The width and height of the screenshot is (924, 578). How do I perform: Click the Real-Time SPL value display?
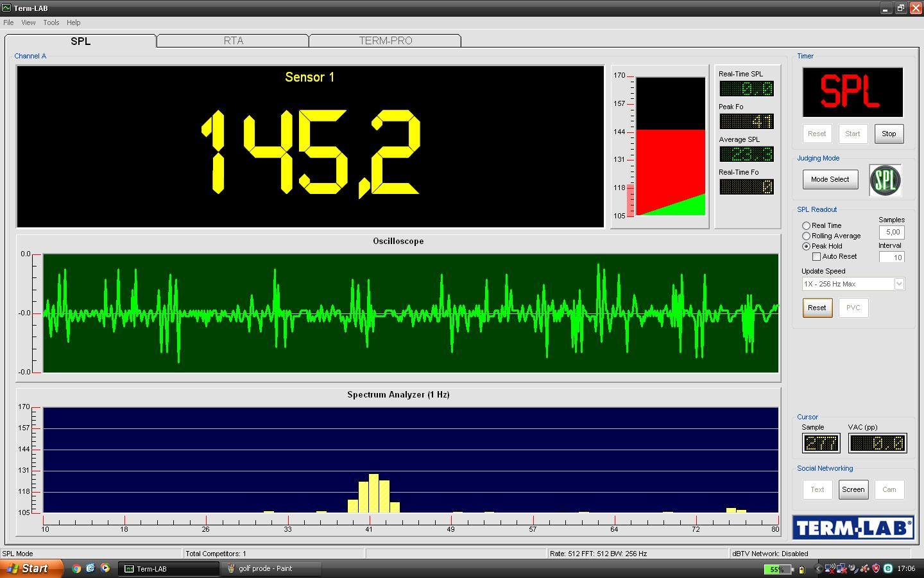coord(746,89)
